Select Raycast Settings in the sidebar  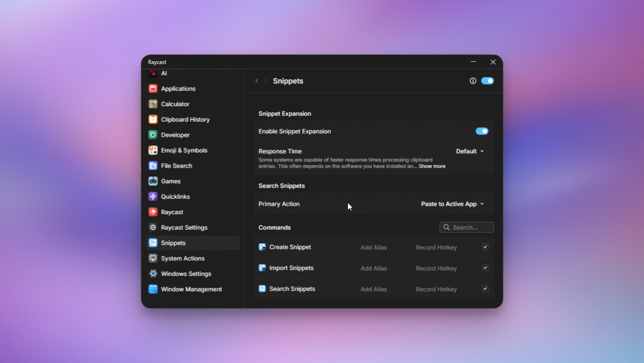pyautogui.click(x=184, y=228)
